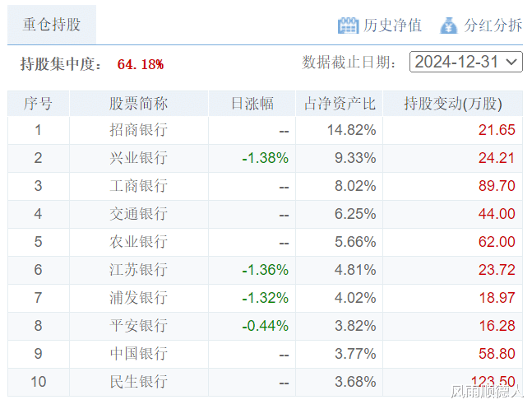Click the 8.02% net asset ratio
The image size is (532, 409).
coord(355,186)
